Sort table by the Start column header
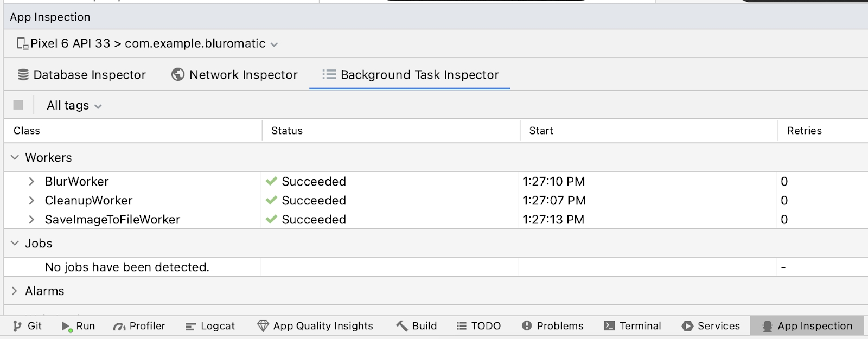This screenshot has height=339, width=868. click(x=541, y=131)
